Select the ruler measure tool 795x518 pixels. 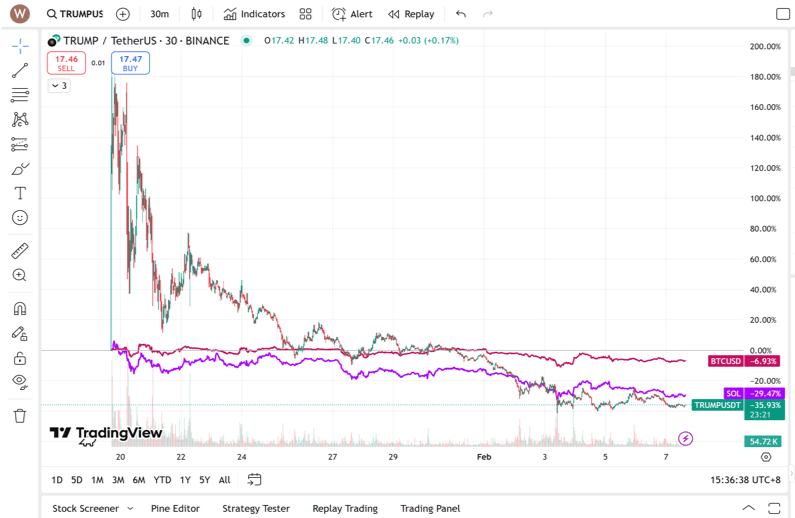pos(20,251)
